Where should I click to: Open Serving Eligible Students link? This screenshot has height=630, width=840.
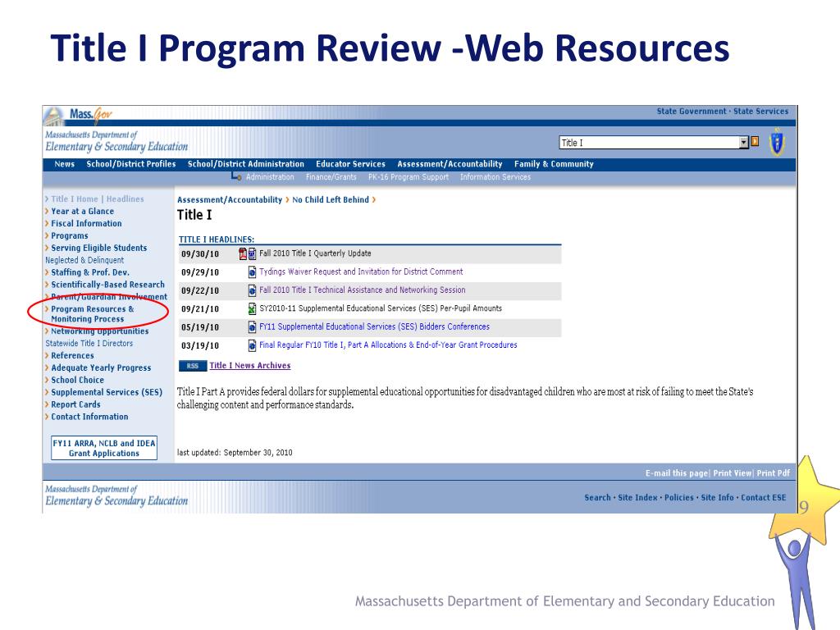(x=99, y=248)
